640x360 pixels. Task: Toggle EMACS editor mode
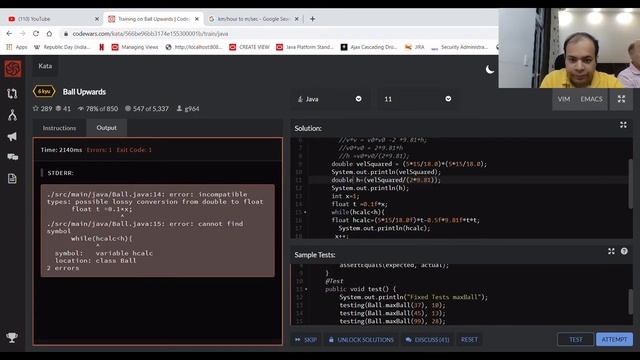[x=591, y=99]
